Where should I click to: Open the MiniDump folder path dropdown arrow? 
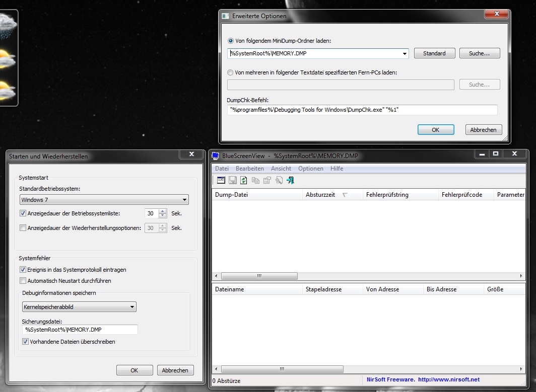point(405,53)
